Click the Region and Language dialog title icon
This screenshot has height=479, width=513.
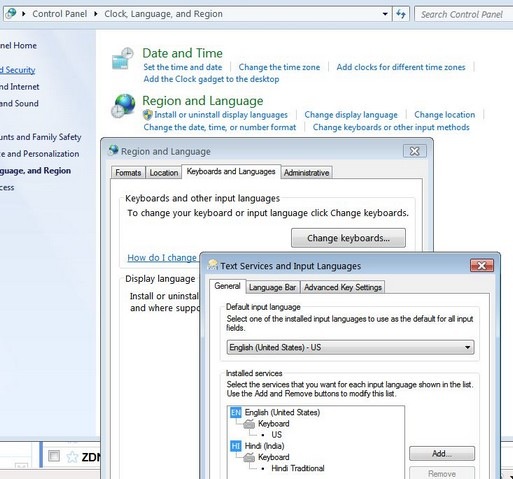pos(113,150)
